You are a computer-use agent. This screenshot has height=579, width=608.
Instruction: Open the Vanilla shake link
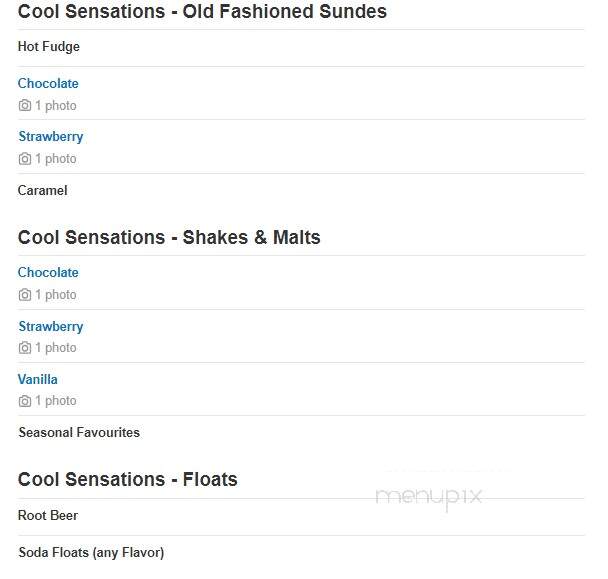point(38,379)
